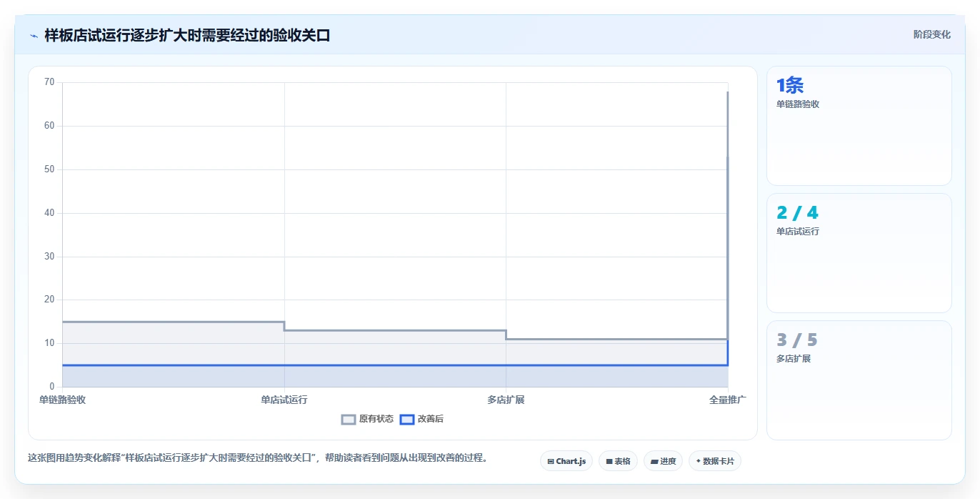The image size is (980, 499).
Task: Toggle the 改善后 legend entry
Action: coord(421,419)
